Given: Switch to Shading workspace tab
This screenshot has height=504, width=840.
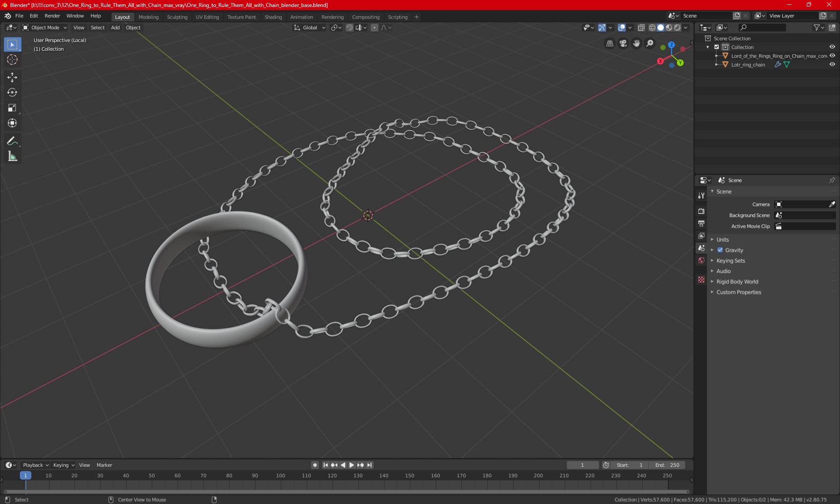Looking at the screenshot, I should pyautogui.click(x=273, y=17).
